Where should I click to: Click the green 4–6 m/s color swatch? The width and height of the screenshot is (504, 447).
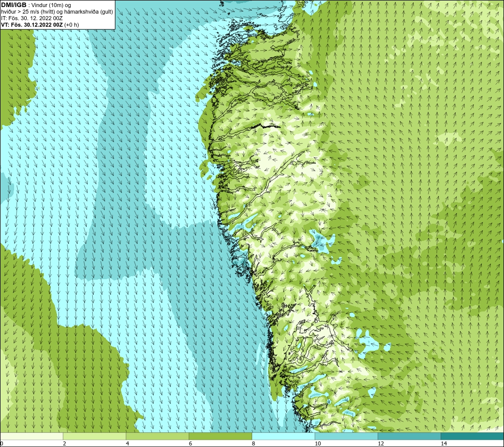click(157, 436)
